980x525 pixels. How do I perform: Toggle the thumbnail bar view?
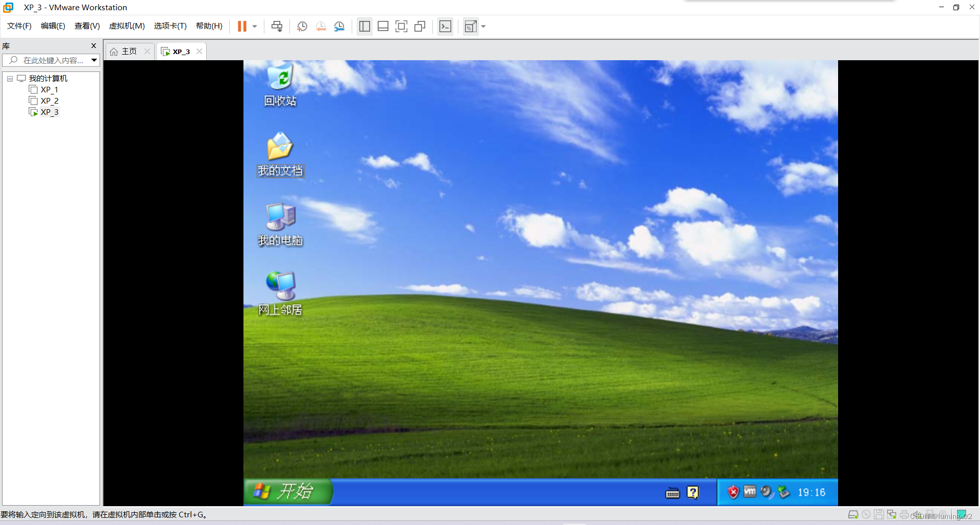click(x=383, y=27)
